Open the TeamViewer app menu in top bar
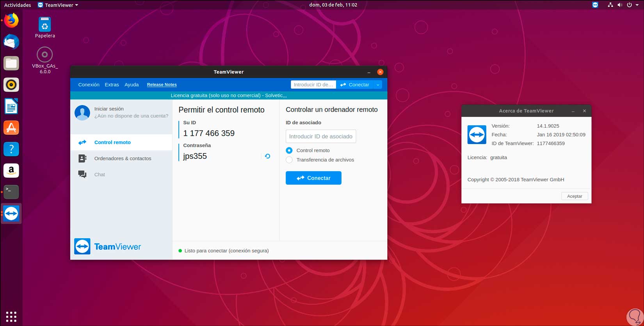 click(x=58, y=5)
